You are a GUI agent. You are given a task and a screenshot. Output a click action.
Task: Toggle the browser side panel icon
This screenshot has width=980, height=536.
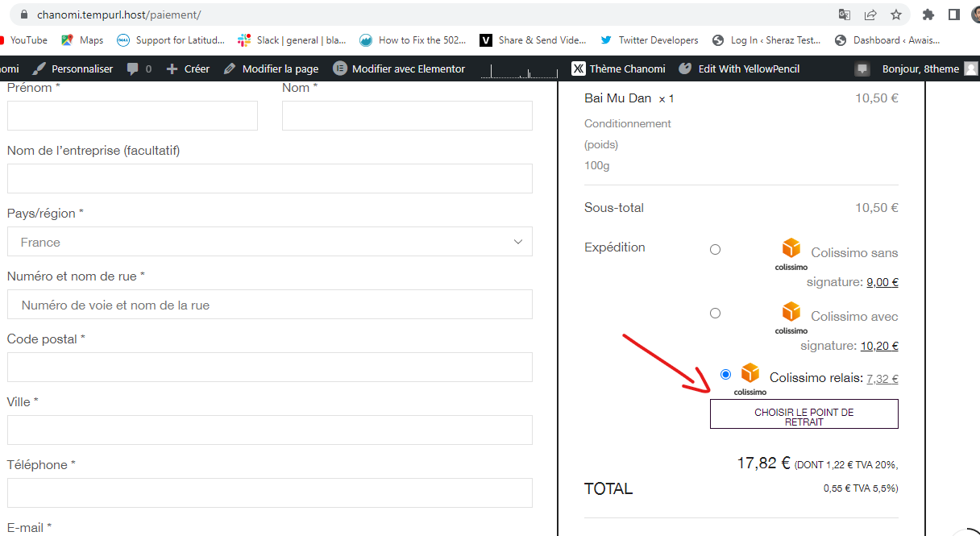(x=953, y=15)
